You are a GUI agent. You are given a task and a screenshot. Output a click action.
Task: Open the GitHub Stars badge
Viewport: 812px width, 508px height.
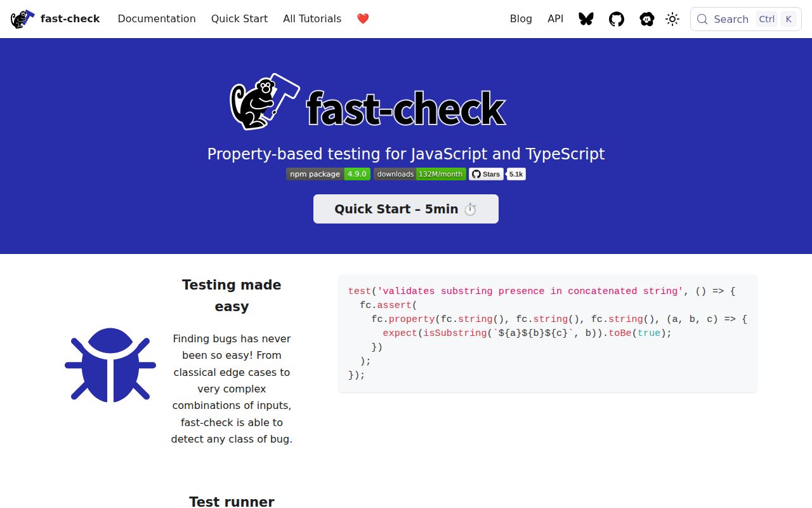tap(486, 174)
